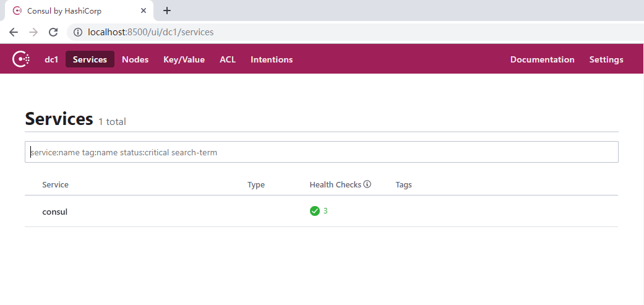Go back with browser back arrow

[14, 32]
